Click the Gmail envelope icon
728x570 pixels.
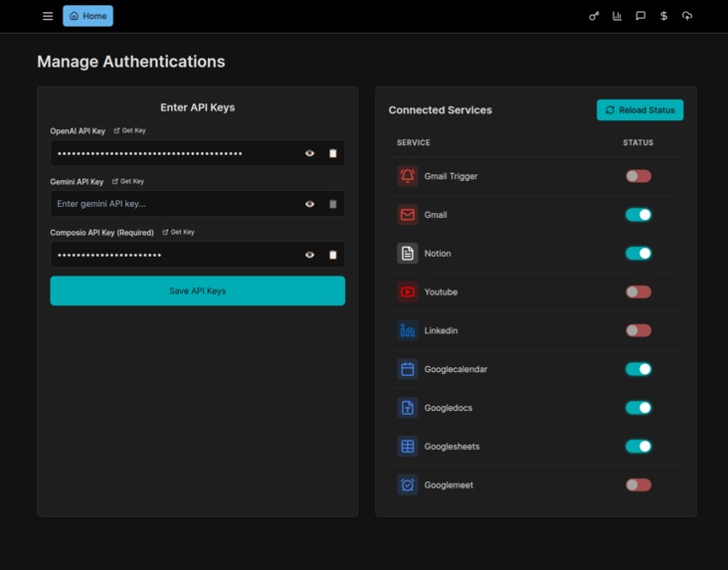407,215
